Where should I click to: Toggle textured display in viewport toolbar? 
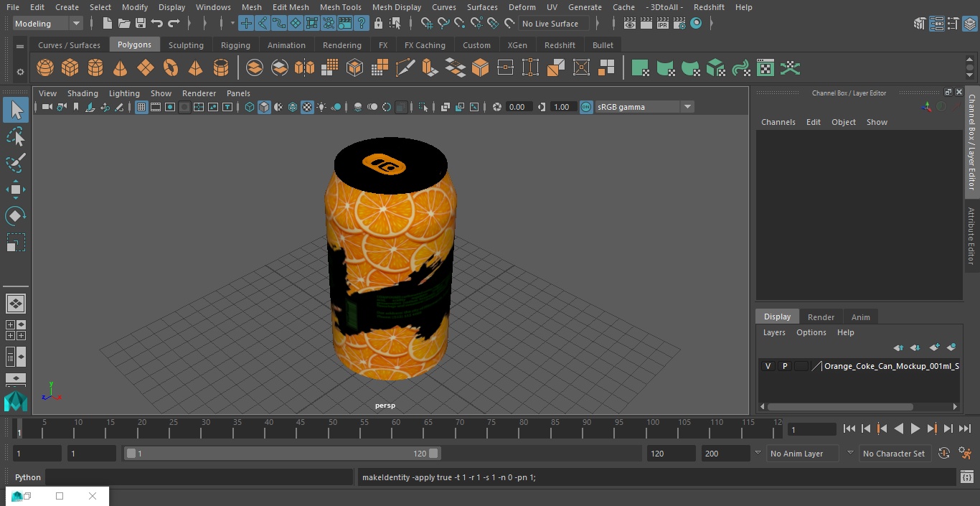tap(307, 107)
